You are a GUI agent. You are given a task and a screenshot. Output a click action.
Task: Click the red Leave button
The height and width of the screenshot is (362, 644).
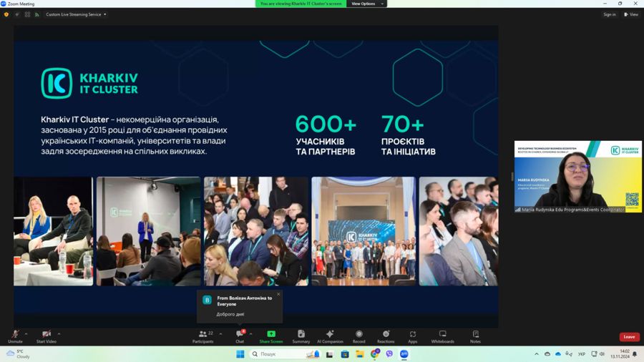point(629,337)
